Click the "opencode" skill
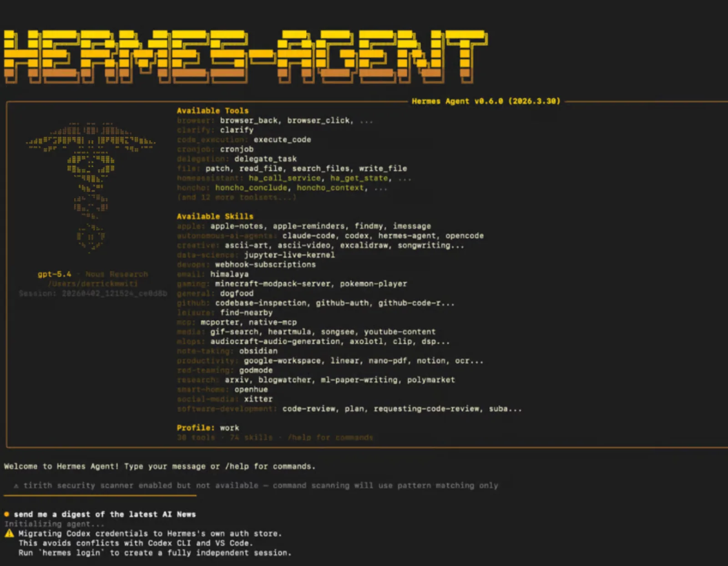This screenshot has height=566, width=728. 465,235
